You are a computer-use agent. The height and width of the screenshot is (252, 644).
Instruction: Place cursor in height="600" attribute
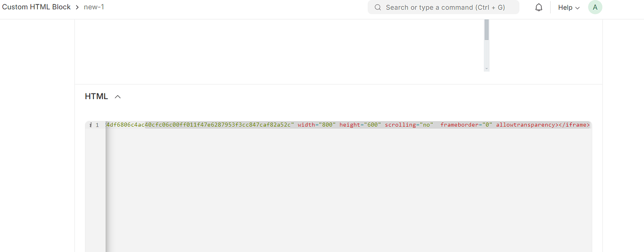tap(360, 125)
